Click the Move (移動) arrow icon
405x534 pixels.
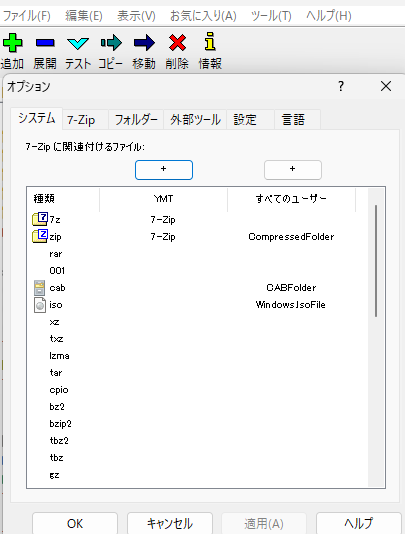(x=144, y=43)
